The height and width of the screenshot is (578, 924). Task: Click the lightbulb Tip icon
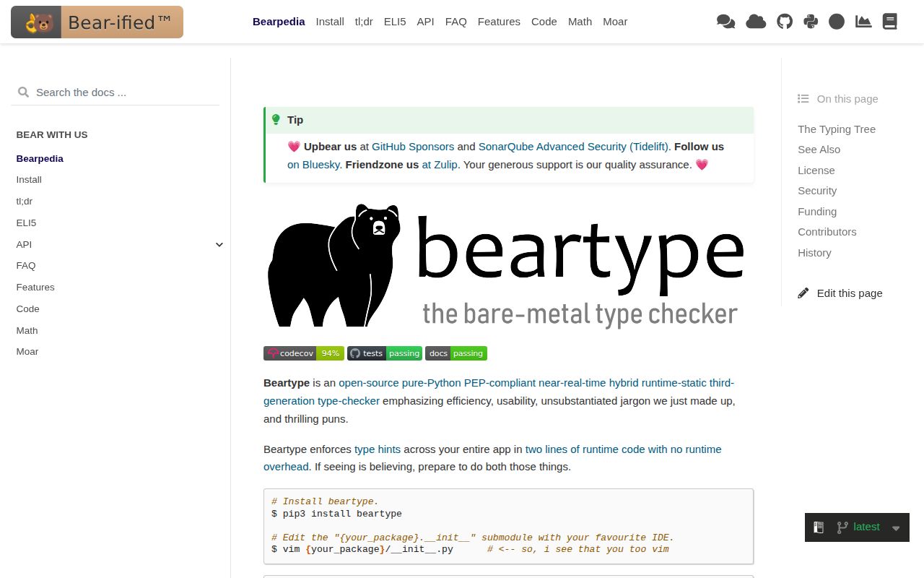point(276,120)
